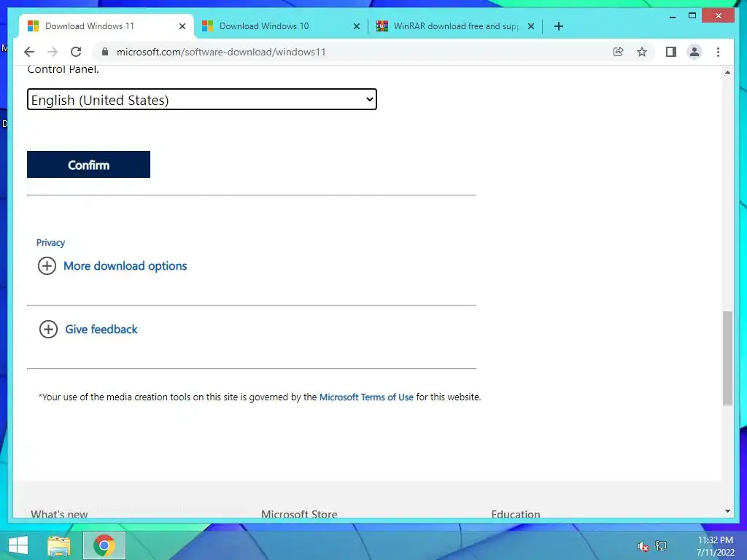Maximize the Chrome window
Viewport: 747px width, 560px height.
point(692,16)
